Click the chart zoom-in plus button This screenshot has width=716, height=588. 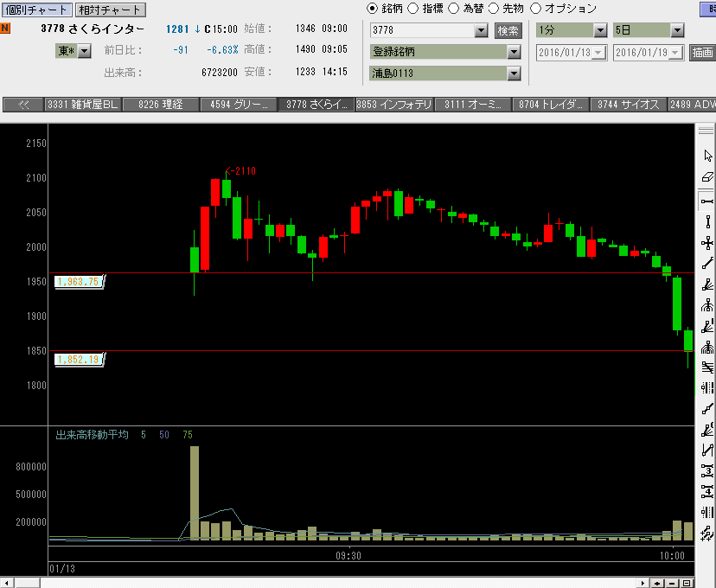(x=657, y=583)
